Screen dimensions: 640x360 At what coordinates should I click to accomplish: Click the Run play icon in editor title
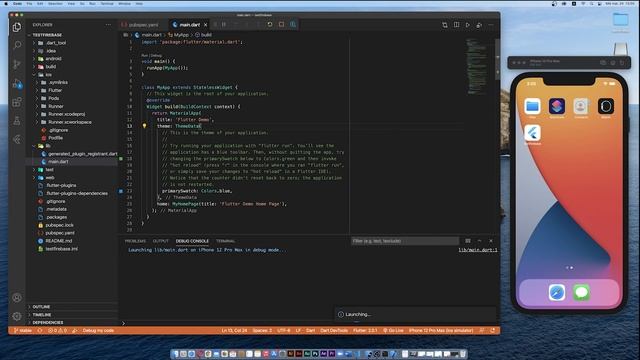(x=468, y=25)
